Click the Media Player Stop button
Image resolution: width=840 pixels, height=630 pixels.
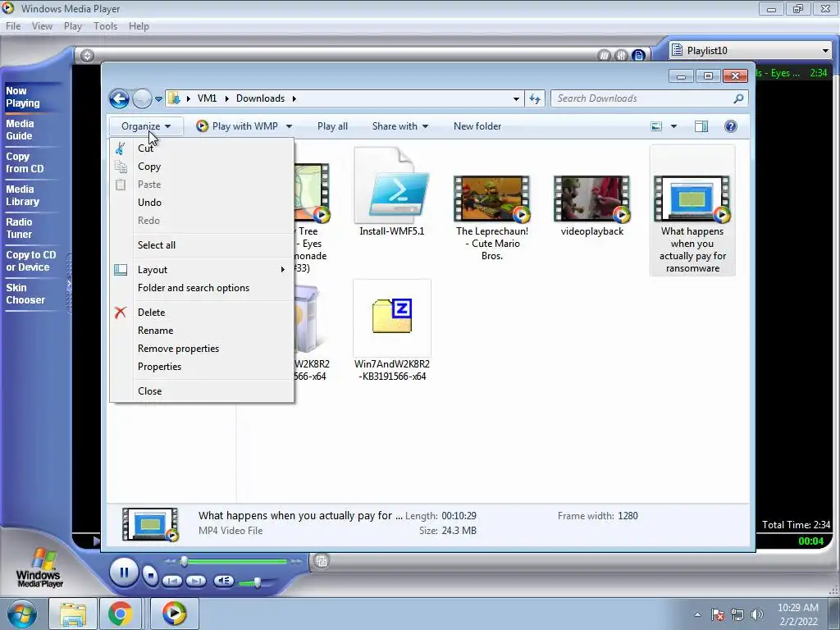[x=151, y=576]
